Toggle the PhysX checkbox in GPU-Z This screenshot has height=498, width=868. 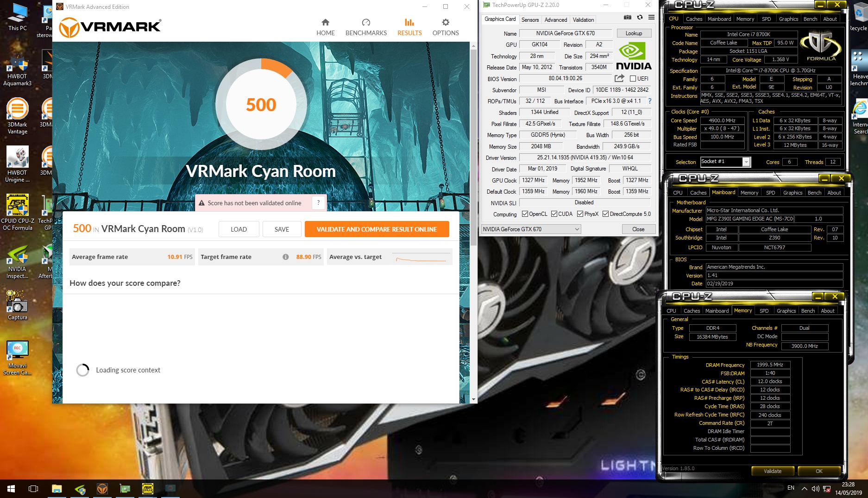[x=580, y=214]
